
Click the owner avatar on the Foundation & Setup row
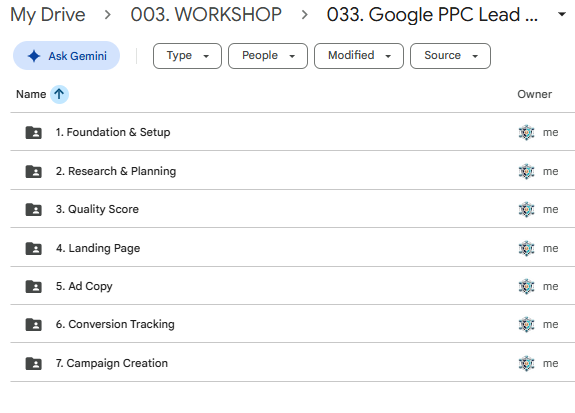click(527, 132)
